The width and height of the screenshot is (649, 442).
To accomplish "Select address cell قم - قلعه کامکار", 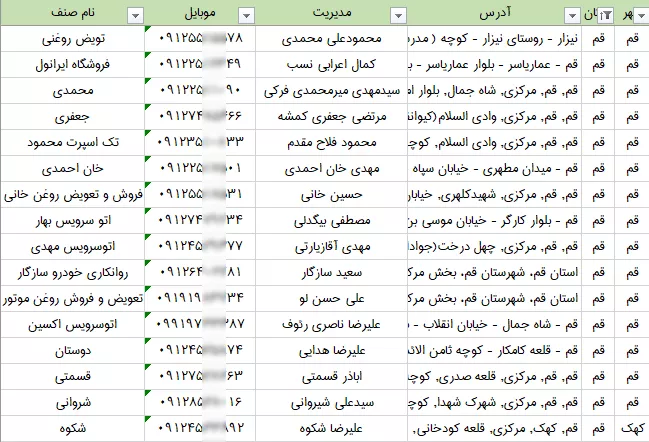I will (495, 351).
